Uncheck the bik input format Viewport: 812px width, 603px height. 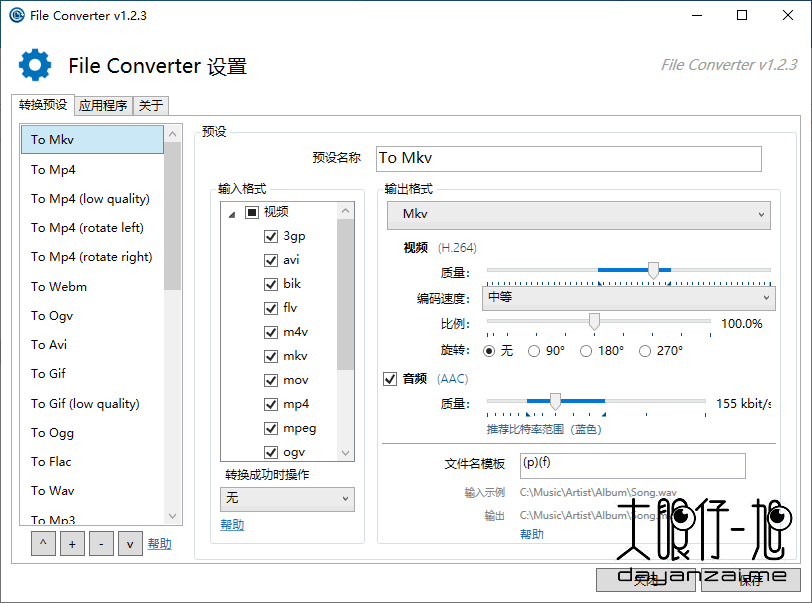pyautogui.click(x=271, y=284)
